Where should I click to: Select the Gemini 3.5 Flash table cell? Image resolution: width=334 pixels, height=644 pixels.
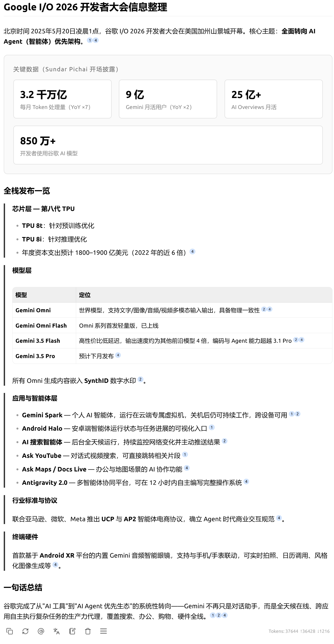point(44,341)
